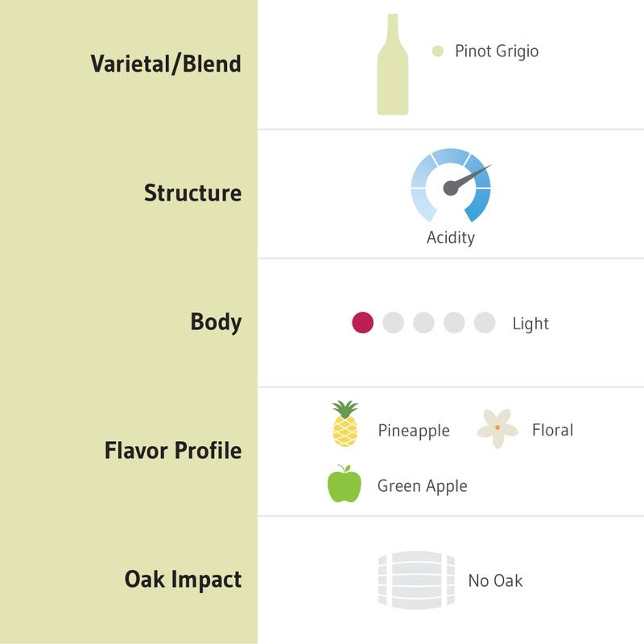Click the wine bottle icon

393,65
